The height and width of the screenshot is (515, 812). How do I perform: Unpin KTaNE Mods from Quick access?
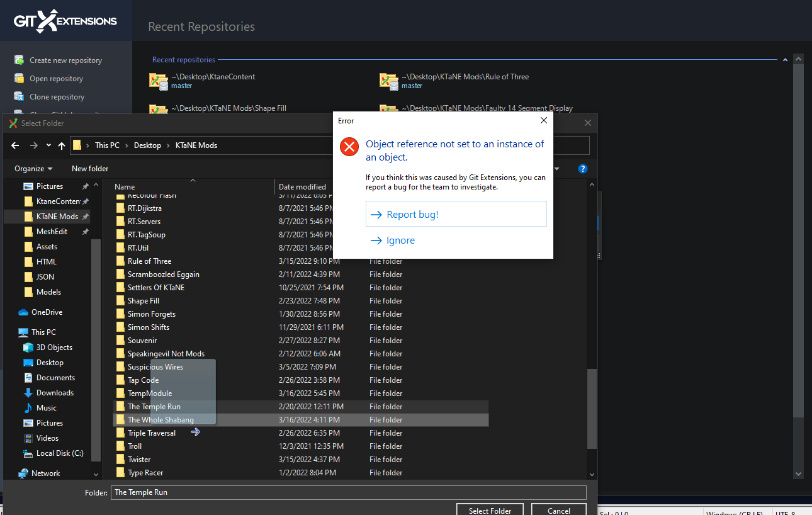(87, 216)
